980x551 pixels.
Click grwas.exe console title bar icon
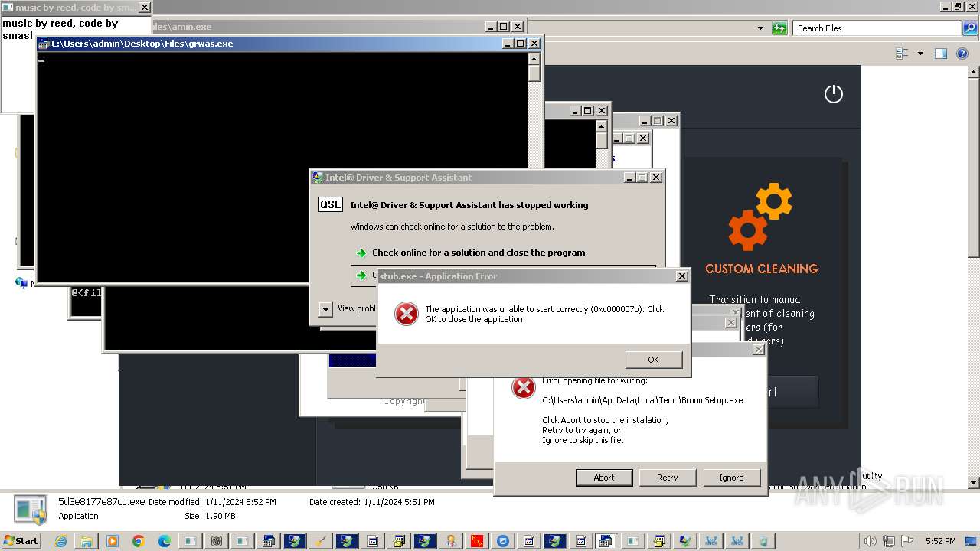tap(44, 44)
